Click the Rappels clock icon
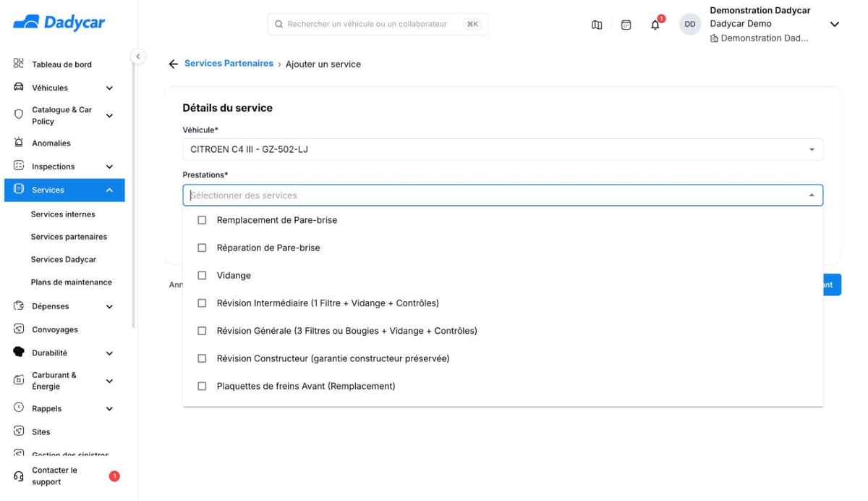The image size is (868, 501). click(19, 408)
